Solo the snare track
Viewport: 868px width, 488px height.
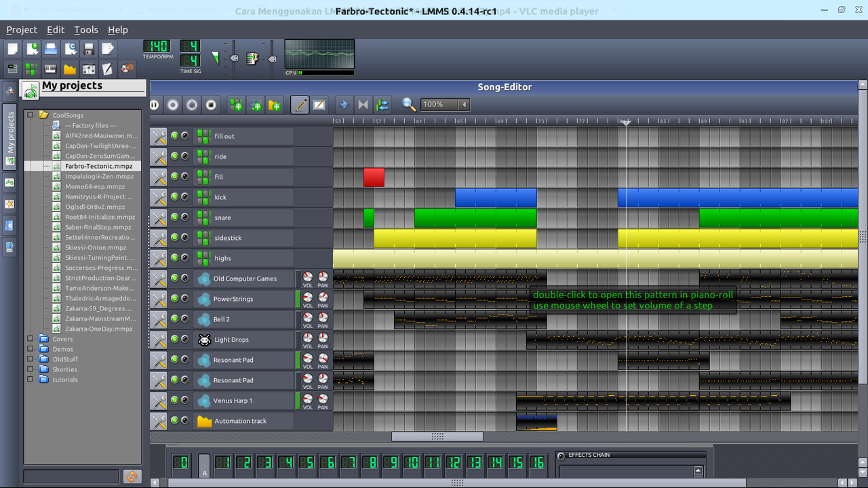tap(184, 217)
